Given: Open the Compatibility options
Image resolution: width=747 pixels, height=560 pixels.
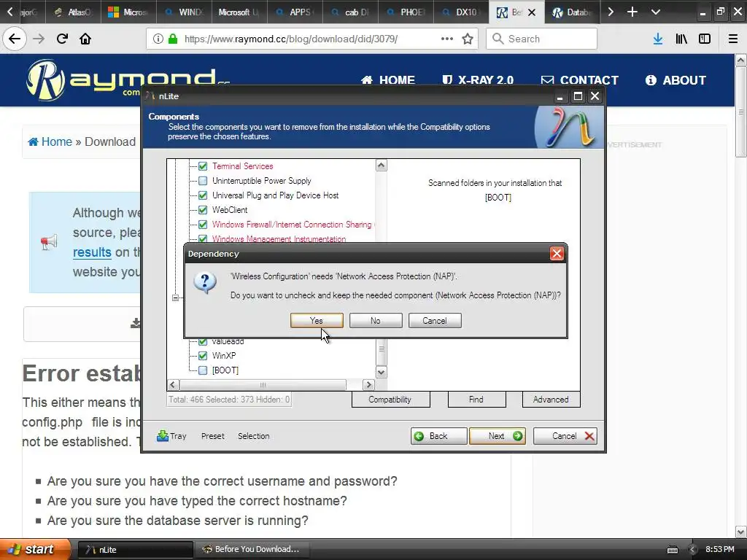Looking at the screenshot, I should 390,400.
